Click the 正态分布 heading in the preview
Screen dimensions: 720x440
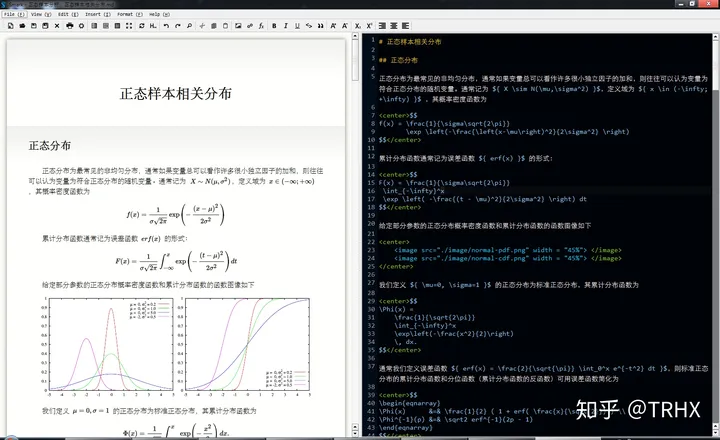click(x=50, y=146)
